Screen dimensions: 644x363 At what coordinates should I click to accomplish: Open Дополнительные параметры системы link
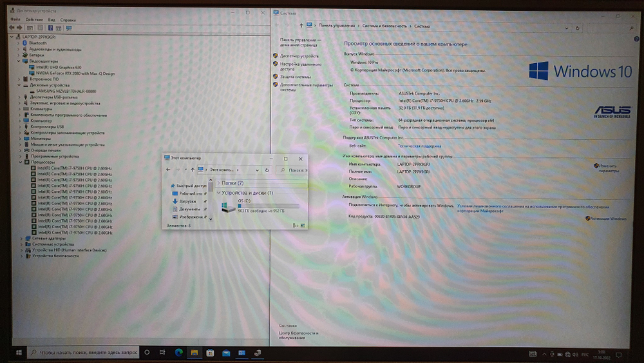pos(306,87)
